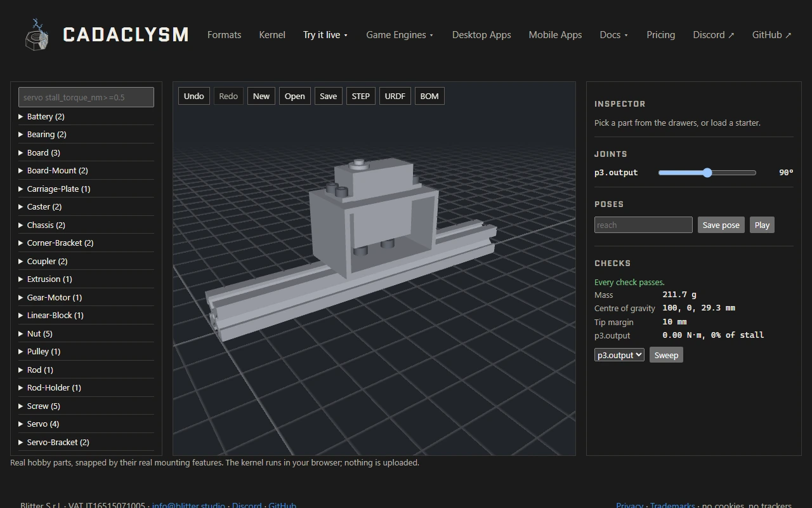Open the Trademarks link
Screen dimensions: 812x508
pos(672,505)
